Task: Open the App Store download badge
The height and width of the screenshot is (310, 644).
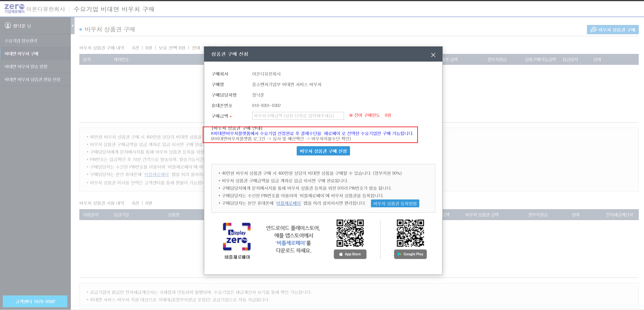Action: coord(350,254)
